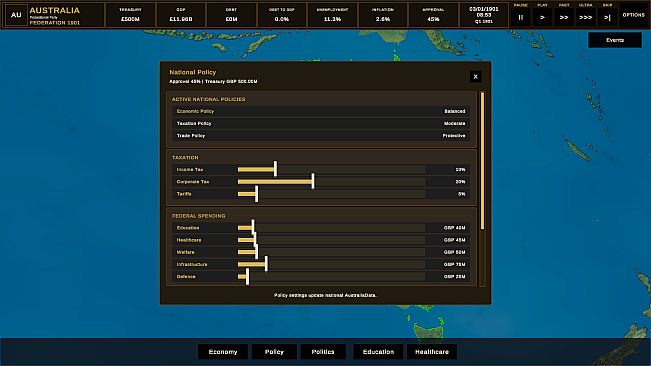Viewport: 651px width, 366px height.
Task: Open the Healthcare tab
Action: pos(432,351)
